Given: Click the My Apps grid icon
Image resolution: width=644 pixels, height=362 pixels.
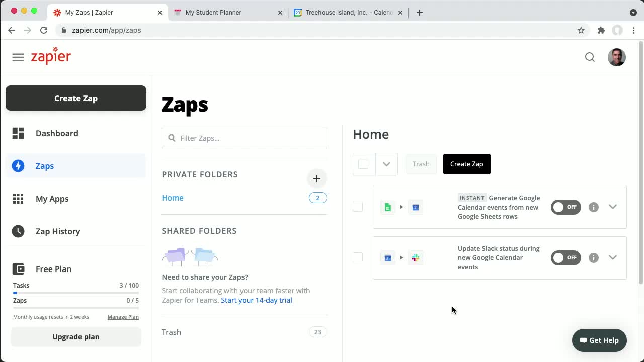Looking at the screenshot, I should pos(18,199).
